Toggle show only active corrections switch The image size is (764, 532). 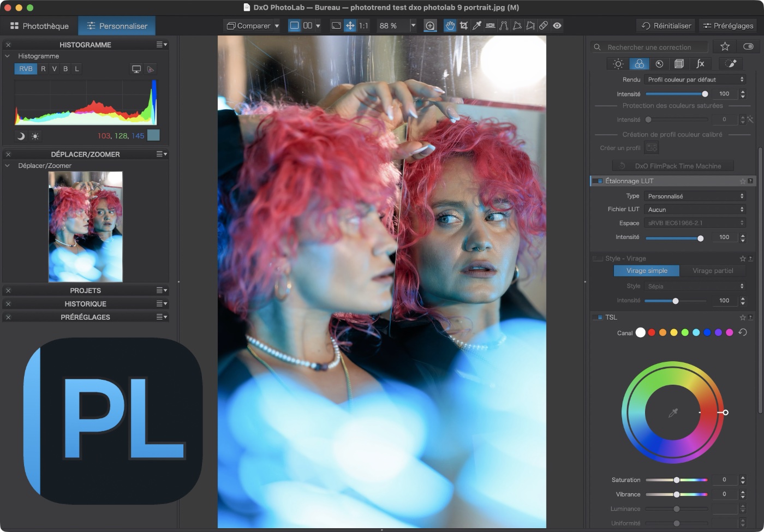(x=748, y=46)
